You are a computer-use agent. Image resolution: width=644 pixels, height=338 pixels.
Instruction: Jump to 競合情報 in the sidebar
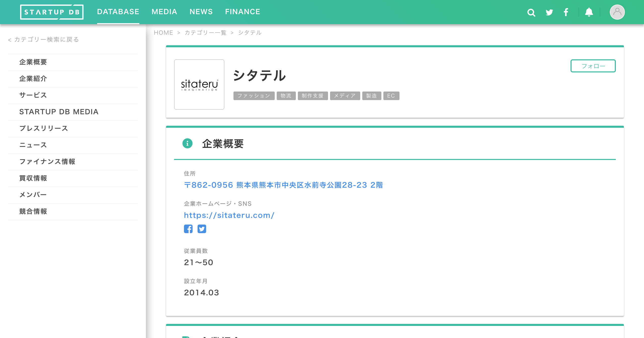click(33, 211)
